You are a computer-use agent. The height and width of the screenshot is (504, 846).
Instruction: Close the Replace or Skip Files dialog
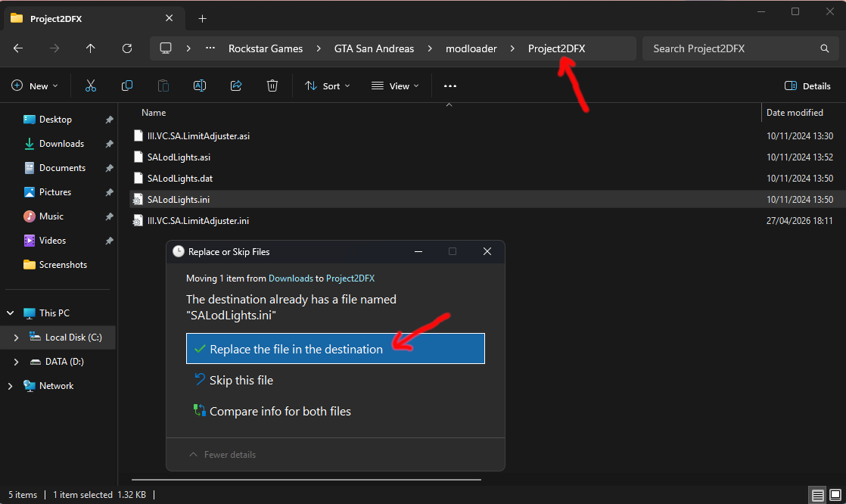(487, 251)
